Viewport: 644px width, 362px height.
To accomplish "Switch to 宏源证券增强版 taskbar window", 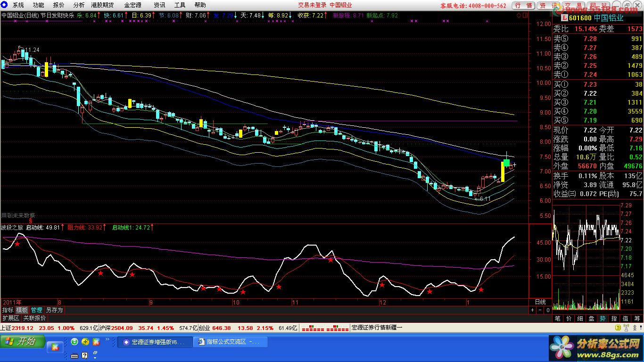I will tap(154, 342).
